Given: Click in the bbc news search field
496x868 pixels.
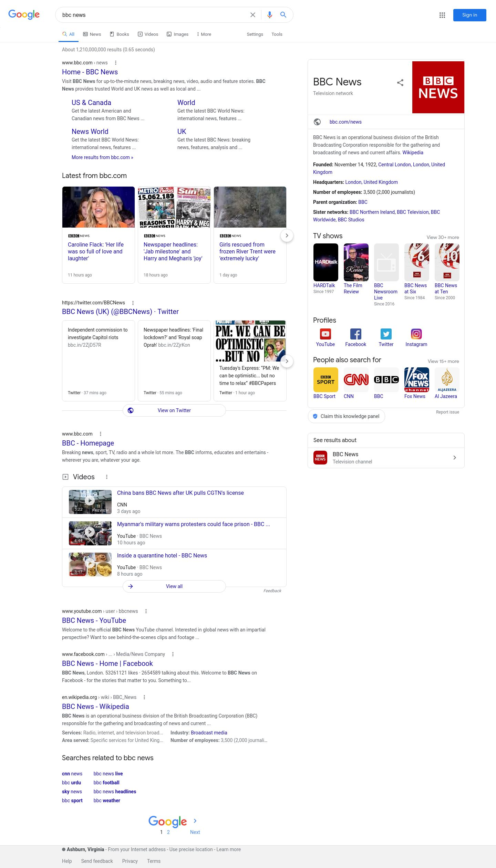Looking at the screenshot, I should click(x=153, y=15).
